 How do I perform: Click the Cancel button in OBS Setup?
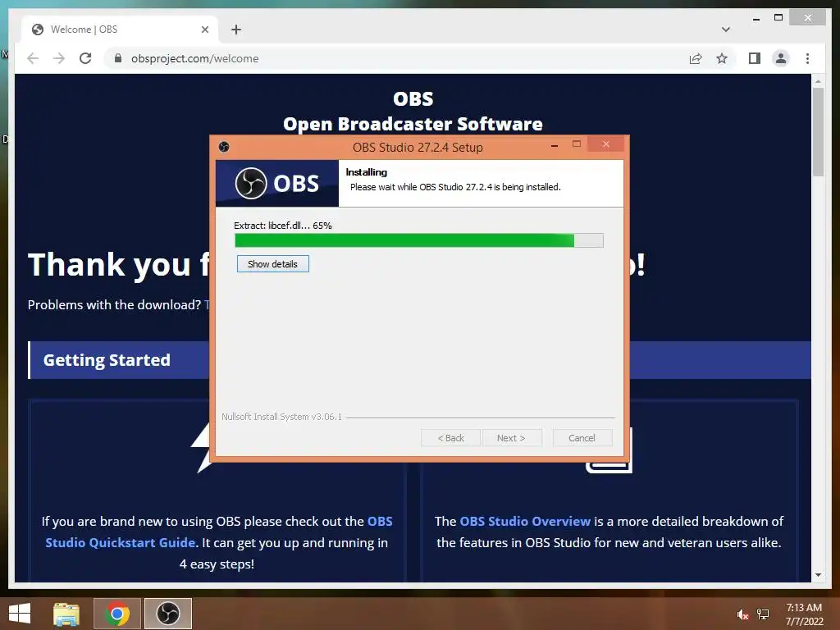[x=582, y=438]
